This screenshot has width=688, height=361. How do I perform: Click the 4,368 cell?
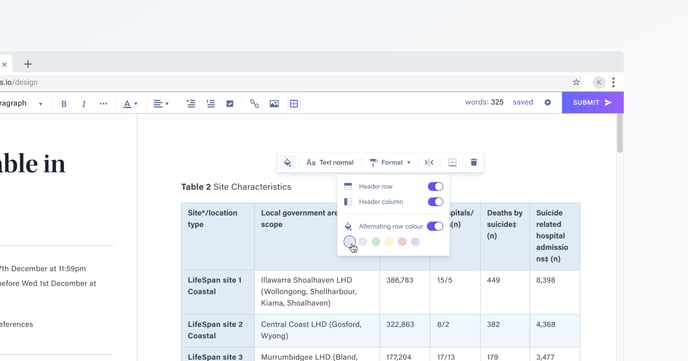click(x=555, y=331)
